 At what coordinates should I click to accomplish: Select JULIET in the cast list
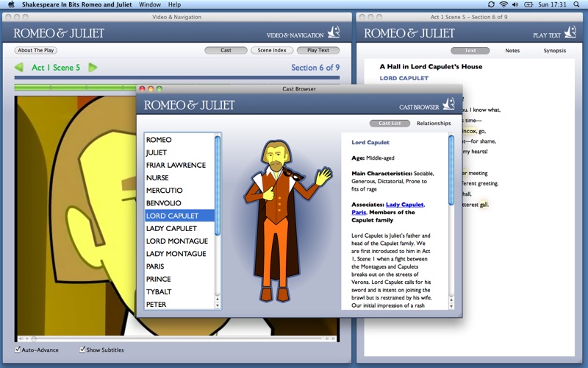[179, 152]
